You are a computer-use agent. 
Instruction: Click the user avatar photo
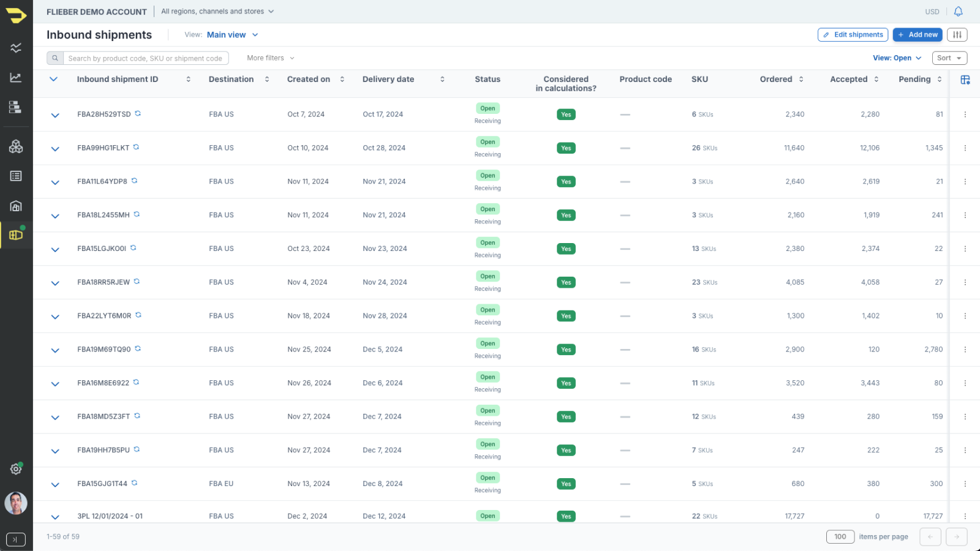tap(16, 503)
